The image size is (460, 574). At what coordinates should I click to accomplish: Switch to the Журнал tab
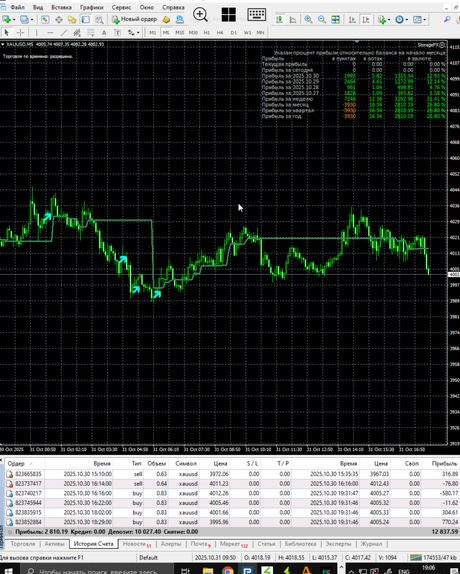pos(371,544)
